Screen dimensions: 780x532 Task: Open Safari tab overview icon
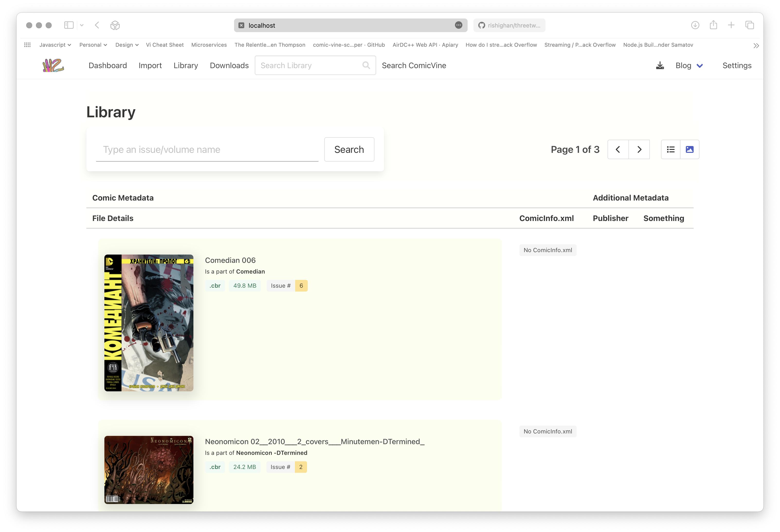749,25
